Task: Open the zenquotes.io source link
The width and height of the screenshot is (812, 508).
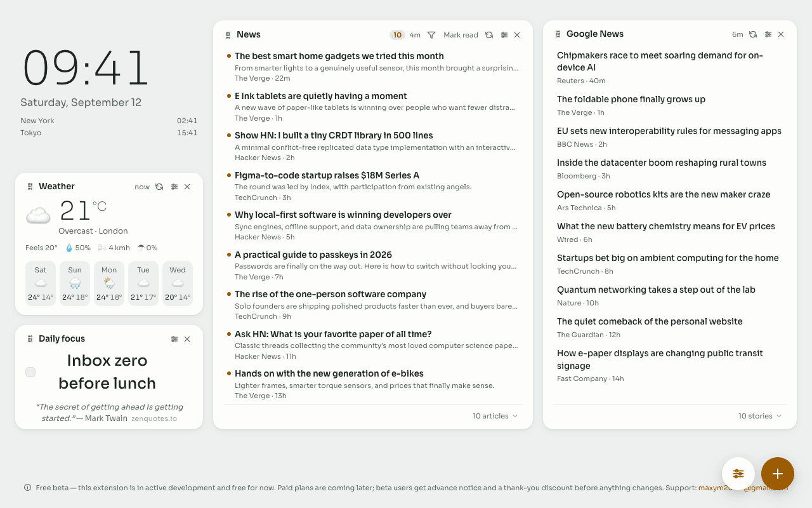Action: (154, 419)
